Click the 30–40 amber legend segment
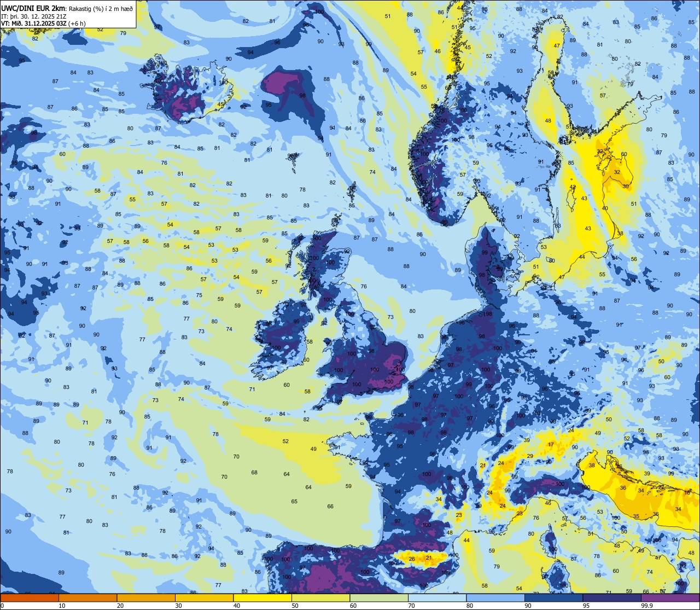This screenshot has height=610, width=700. [204, 597]
